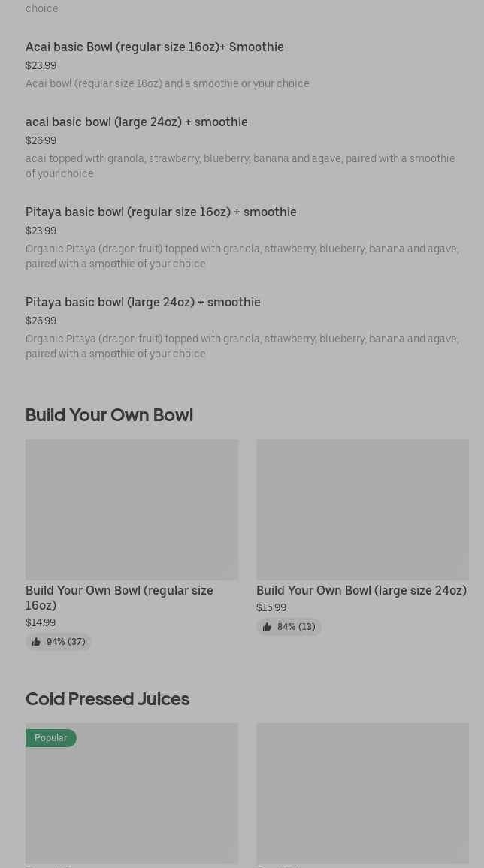Open Build Your Own Bowl (large size 24oz) title
The width and height of the screenshot is (484, 868).
[x=361, y=591]
